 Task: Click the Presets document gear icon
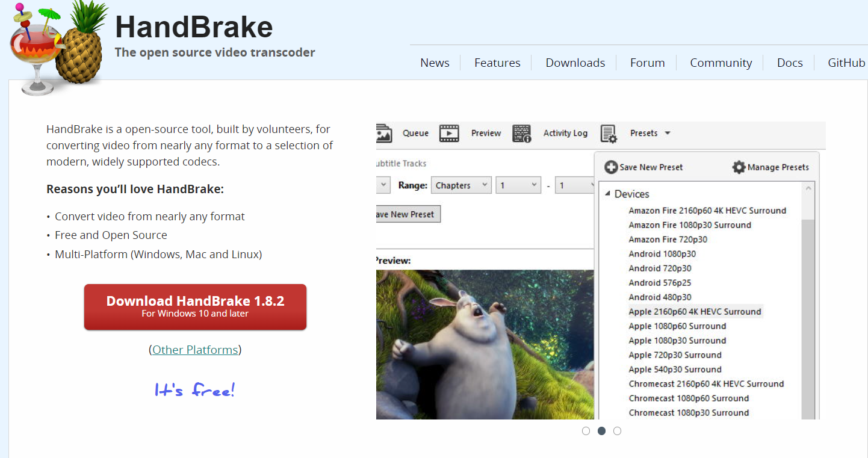[609, 134]
